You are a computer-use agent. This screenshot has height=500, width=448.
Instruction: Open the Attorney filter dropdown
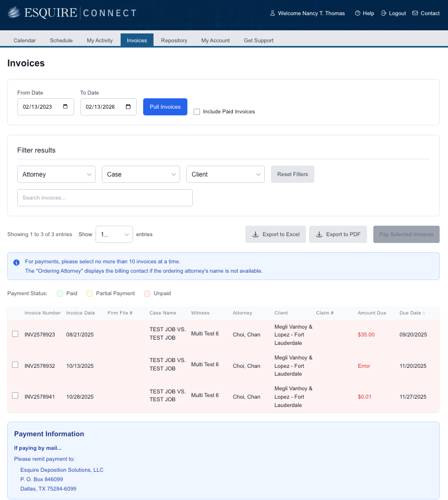coord(56,174)
